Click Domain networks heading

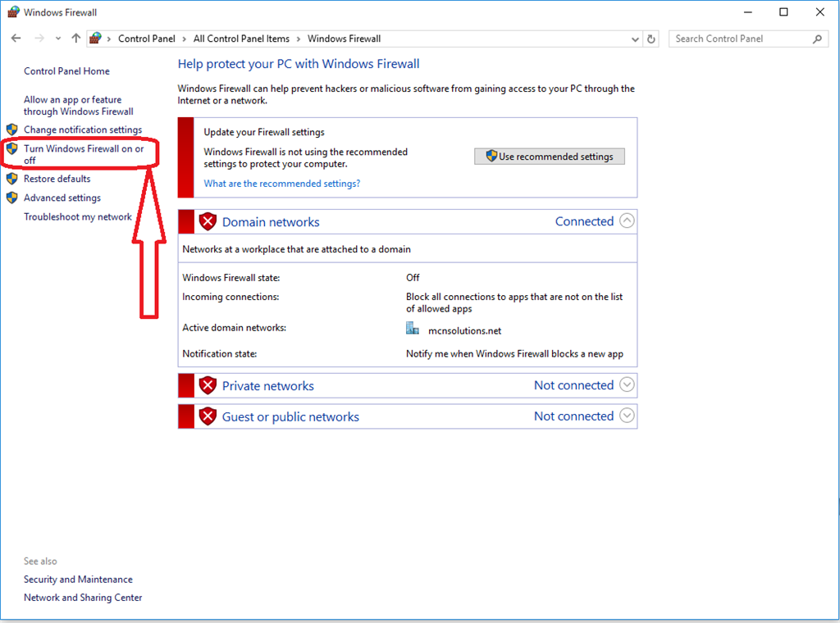click(271, 222)
